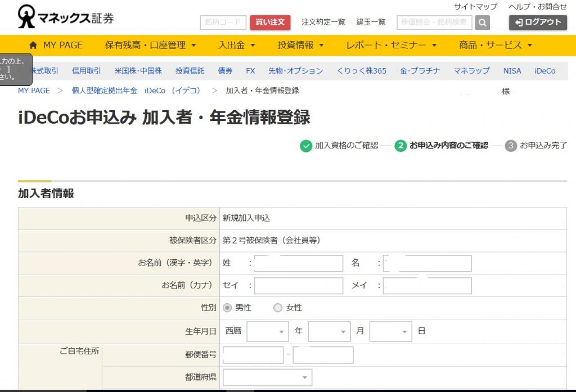Go to the FX tab
Viewport: 576px width, 392px height.
pos(250,71)
